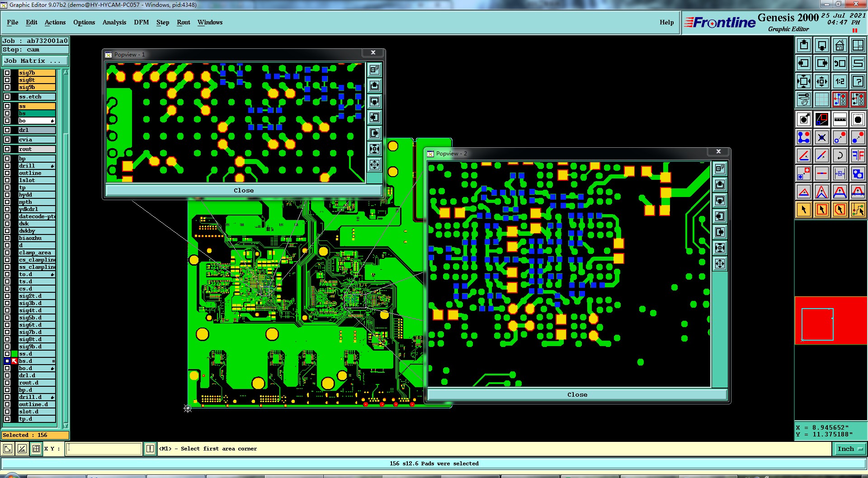The height and width of the screenshot is (478, 868).
Task: Click the layer list scroll down arrow
Action: coord(66,426)
